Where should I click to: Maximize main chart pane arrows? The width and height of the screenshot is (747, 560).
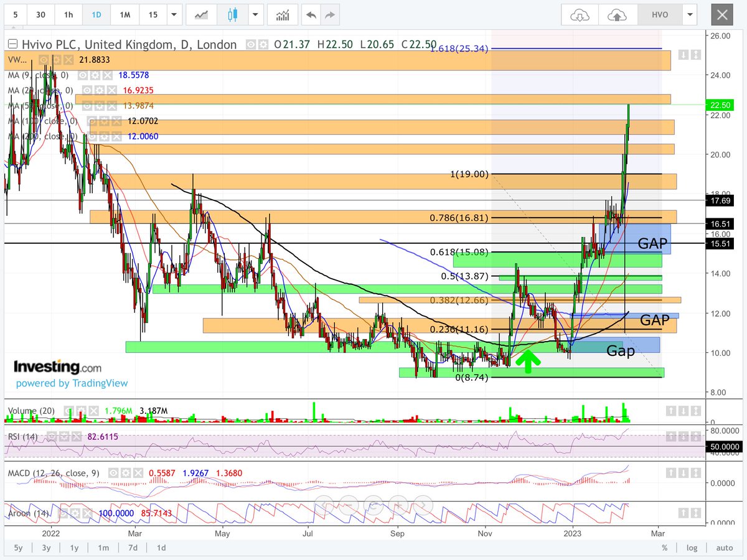(x=695, y=55)
